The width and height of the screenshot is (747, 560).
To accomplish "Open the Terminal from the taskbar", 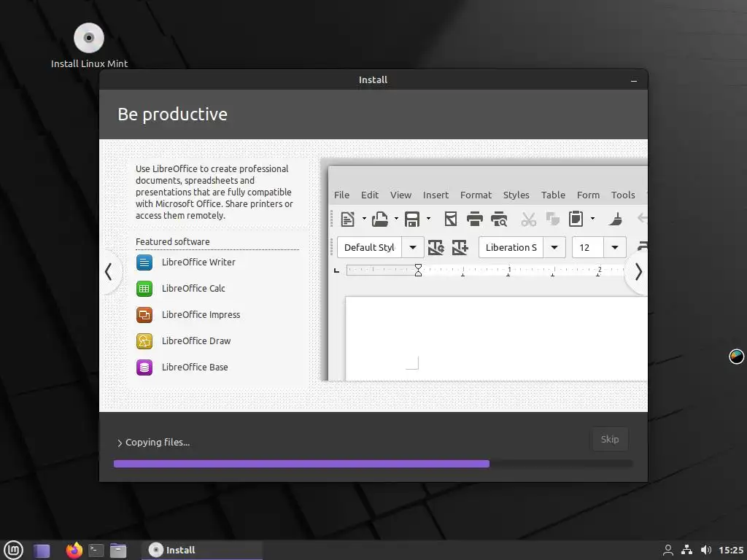I will [x=96, y=551].
